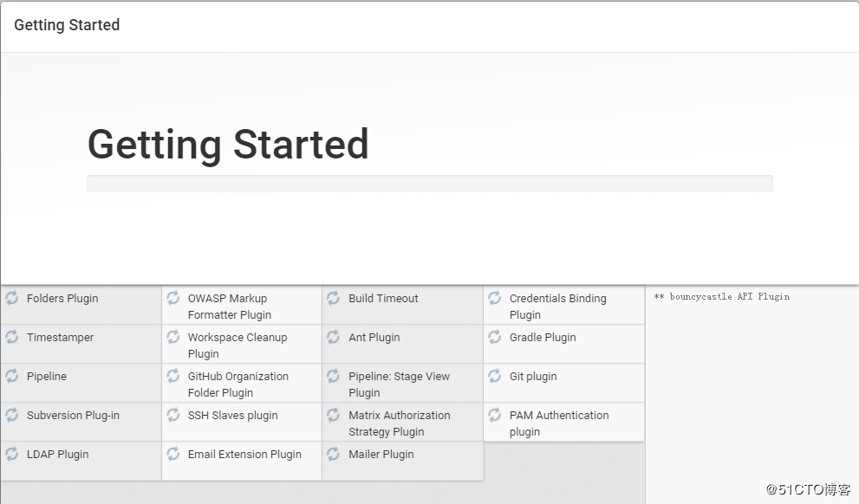This screenshot has height=504, width=859.
Task: Click the sync icon beside Build Timeout
Action: tap(333, 298)
